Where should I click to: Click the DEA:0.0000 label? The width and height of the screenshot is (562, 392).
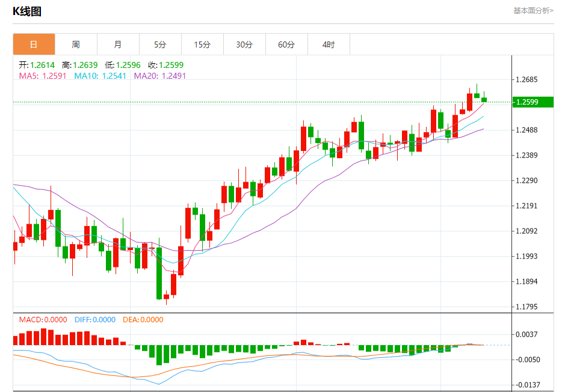click(143, 320)
